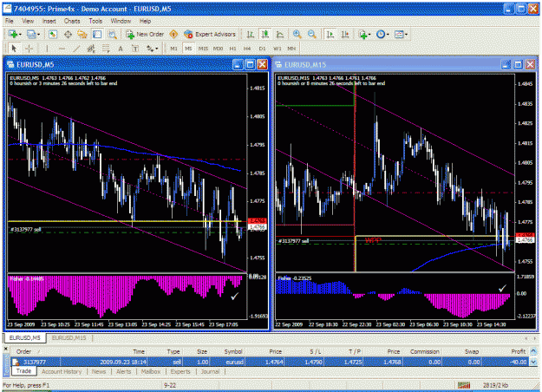Set chart period to H1

(232, 49)
